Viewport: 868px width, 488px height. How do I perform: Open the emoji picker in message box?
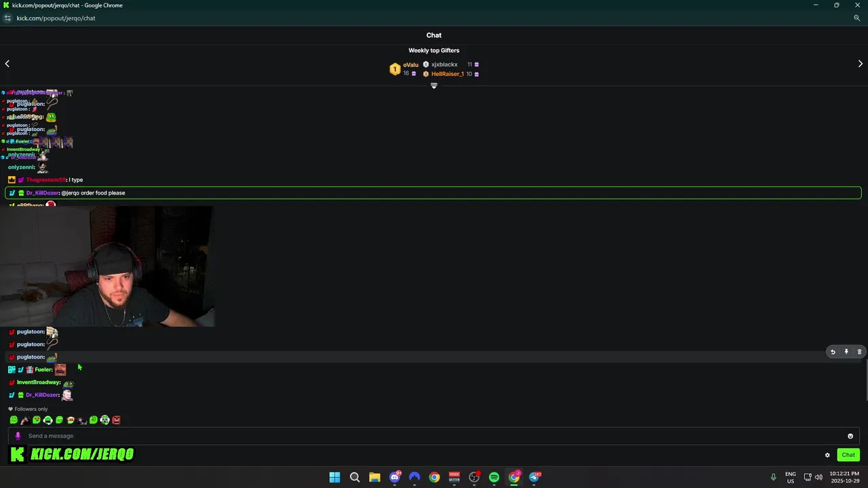click(850, 436)
